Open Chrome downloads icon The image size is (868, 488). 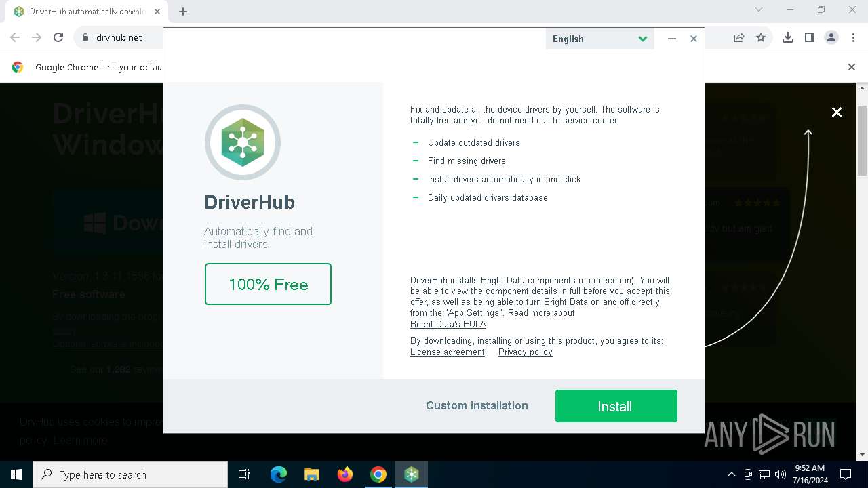pos(788,37)
